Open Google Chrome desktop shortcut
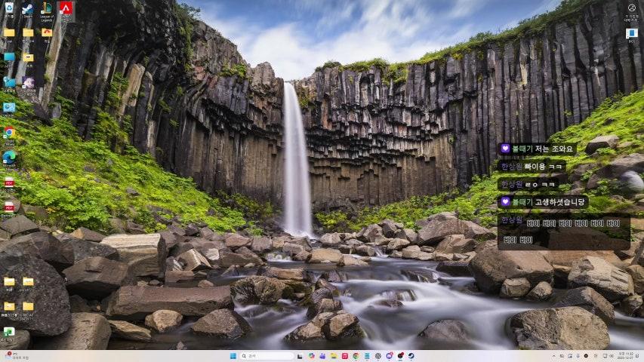 9,133
